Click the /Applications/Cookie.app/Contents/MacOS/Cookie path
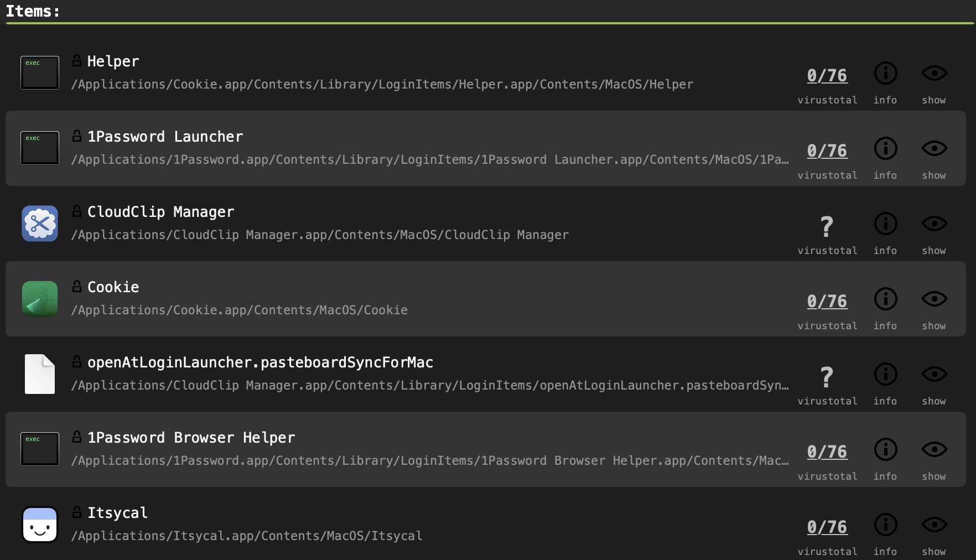This screenshot has width=976, height=560. (x=240, y=310)
